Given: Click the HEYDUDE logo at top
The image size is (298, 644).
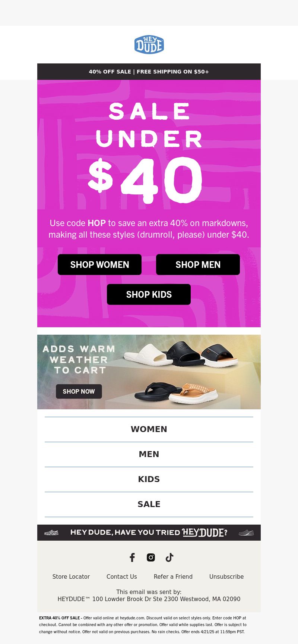Looking at the screenshot, I should [x=149, y=44].
